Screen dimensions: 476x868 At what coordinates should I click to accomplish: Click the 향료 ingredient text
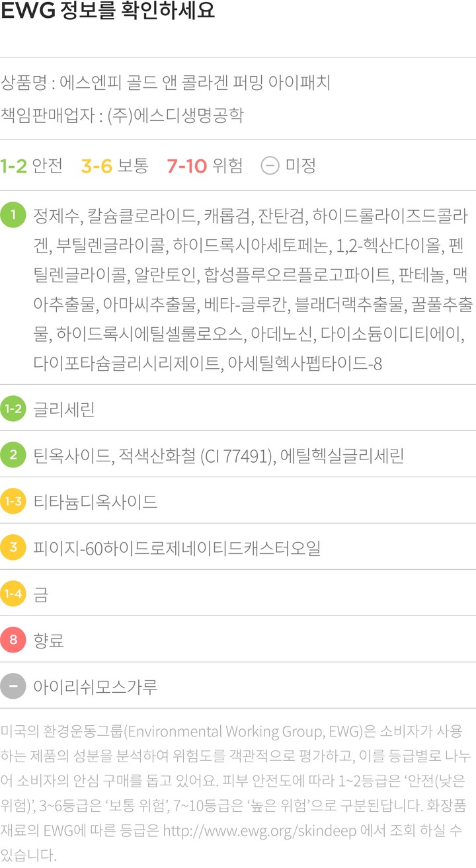click(49, 641)
